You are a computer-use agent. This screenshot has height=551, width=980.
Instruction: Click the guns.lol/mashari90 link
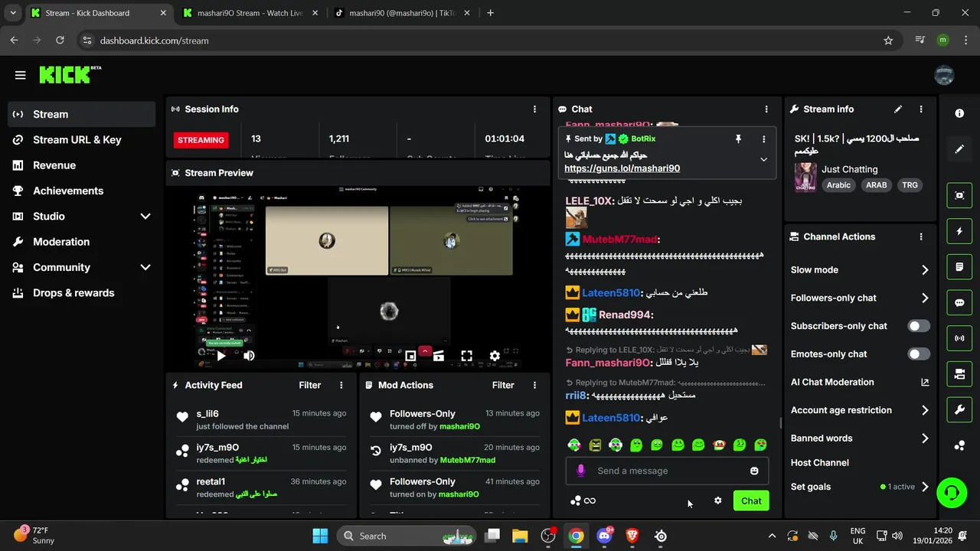[622, 168]
